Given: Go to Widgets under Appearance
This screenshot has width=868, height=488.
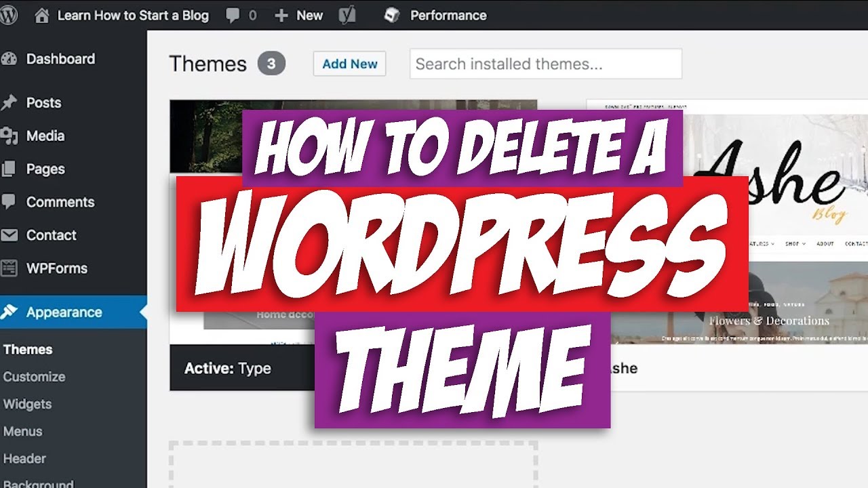Looking at the screenshot, I should coord(27,404).
